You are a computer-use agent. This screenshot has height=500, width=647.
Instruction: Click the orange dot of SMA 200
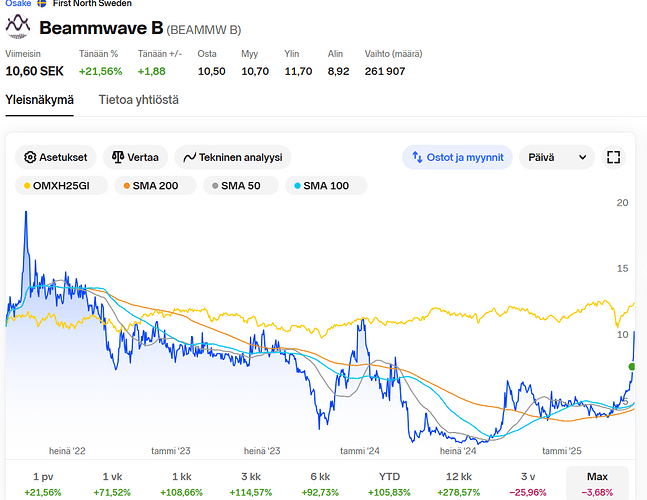[x=127, y=186]
